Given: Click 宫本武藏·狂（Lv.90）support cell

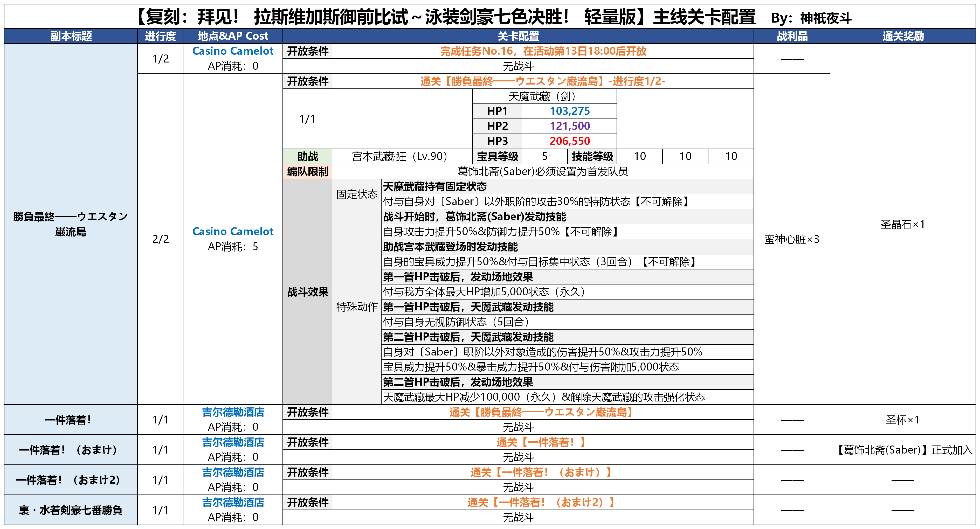Looking at the screenshot, I should coord(402,156).
